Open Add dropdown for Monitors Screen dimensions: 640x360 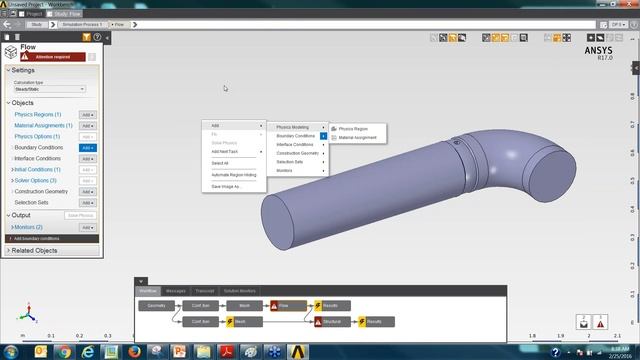[88, 227]
